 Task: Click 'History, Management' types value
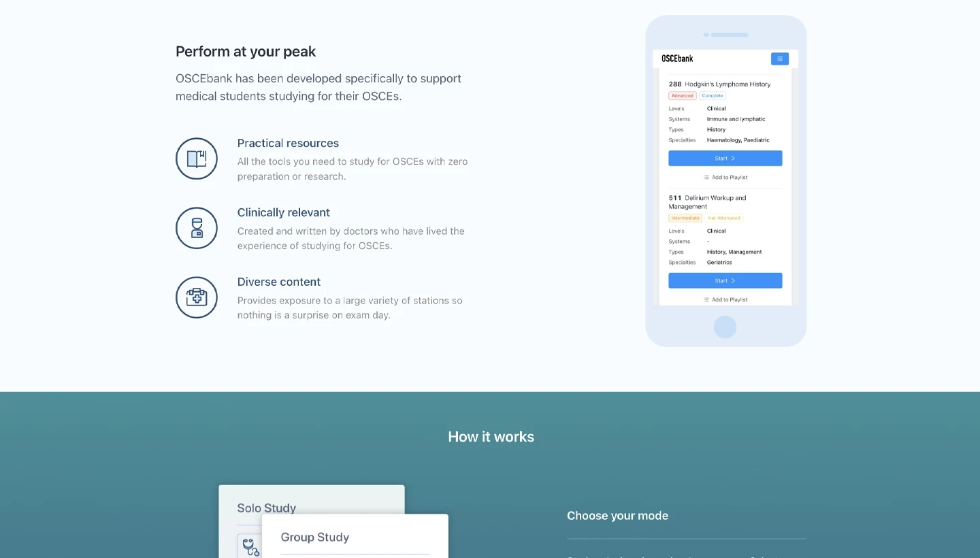pos(734,252)
